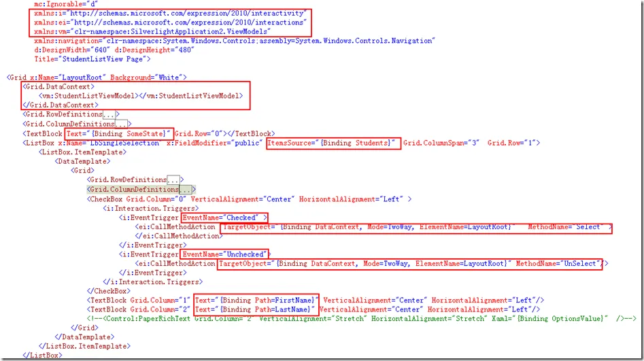
Task: Select ItemsSource="{Binding Students}" attribute
Action: pyautogui.click(x=331, y=143)
